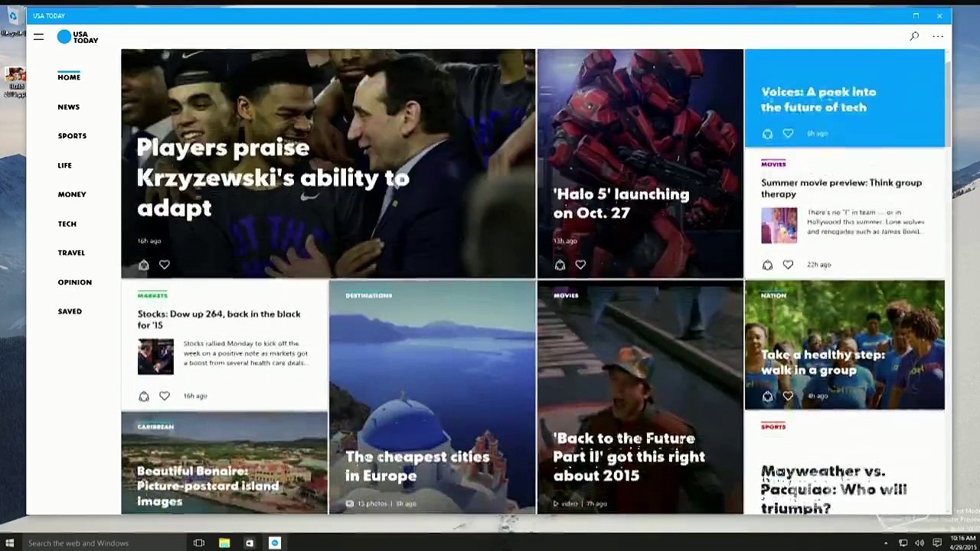Click the MARKETS category label
The width and height of the screenshot is (980, 551).
click(152, 295)
